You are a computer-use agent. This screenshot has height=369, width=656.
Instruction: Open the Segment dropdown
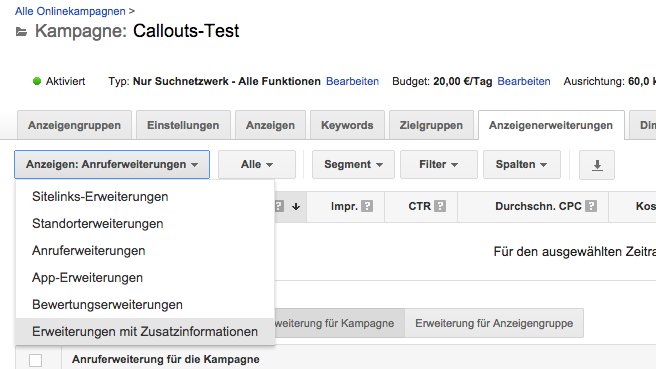pos(353,164)
